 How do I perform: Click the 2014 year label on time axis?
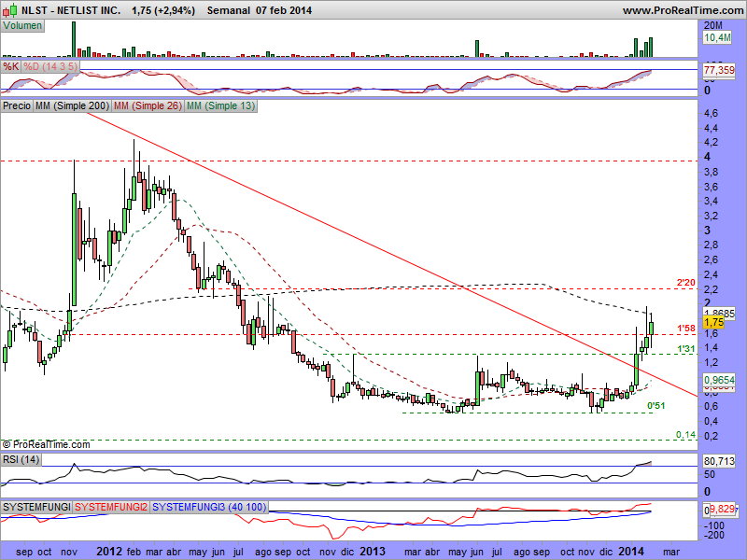click(632, 551)
